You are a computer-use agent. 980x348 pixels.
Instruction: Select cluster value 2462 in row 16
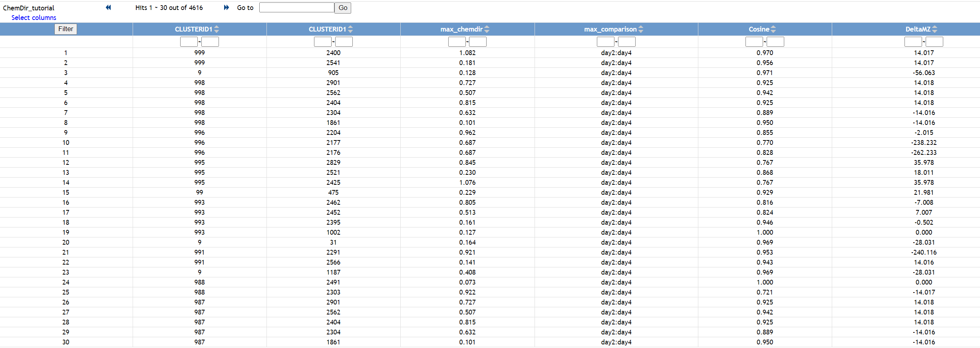(x=333, y=202)
